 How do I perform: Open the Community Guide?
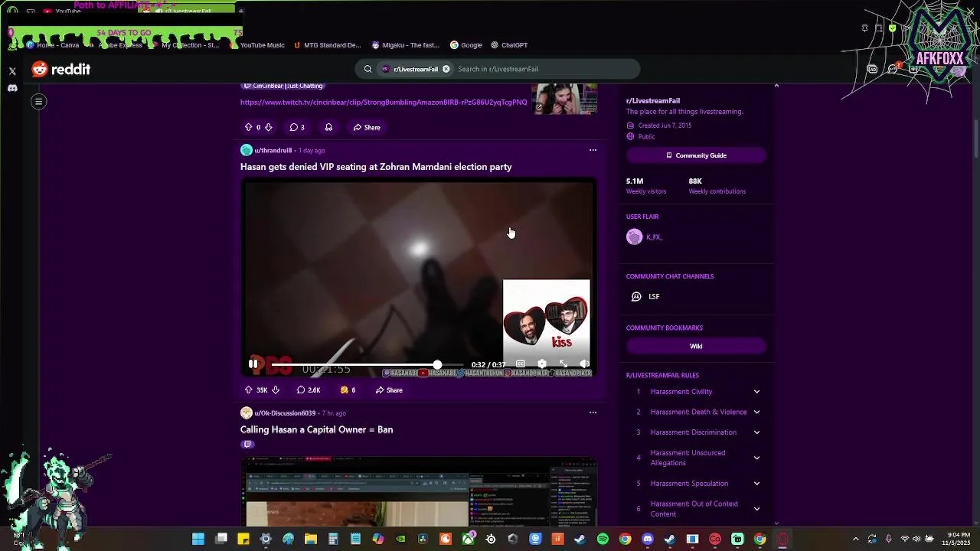pyautogui.click(x=696, y=155)
